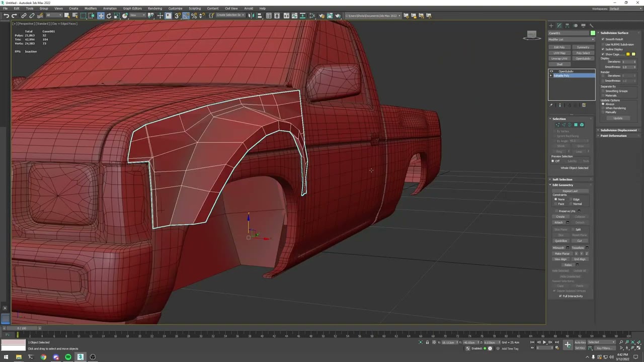This screenshot has width=644, height=362.
Task: Select Polygon sub-object level icon
Action: [576, 125]
